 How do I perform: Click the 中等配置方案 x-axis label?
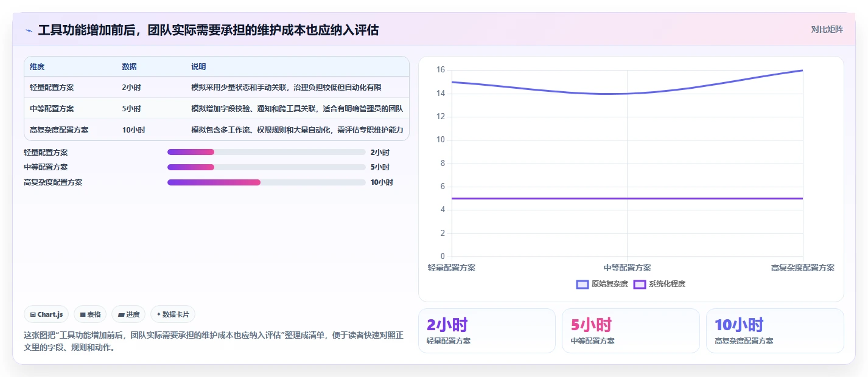click(x=627, y=268)
